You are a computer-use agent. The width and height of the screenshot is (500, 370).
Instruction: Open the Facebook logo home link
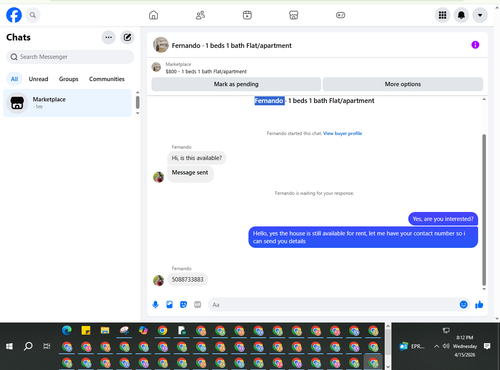[x=14, y=15]
